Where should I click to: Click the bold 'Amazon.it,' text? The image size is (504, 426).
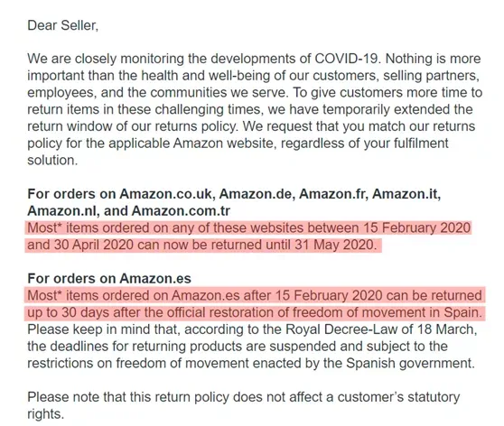pyautogui.click(x=406, y=194)
